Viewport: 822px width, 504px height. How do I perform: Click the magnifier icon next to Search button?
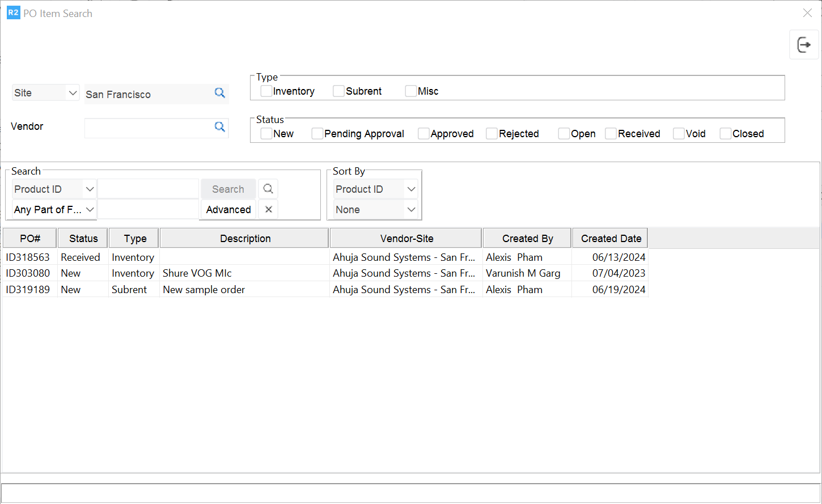point(268,189)
